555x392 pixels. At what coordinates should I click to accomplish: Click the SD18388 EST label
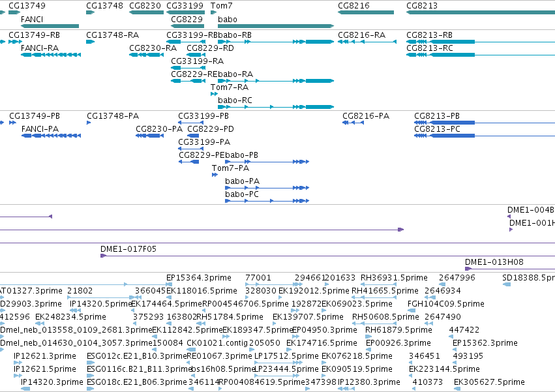tap(528, 278)
